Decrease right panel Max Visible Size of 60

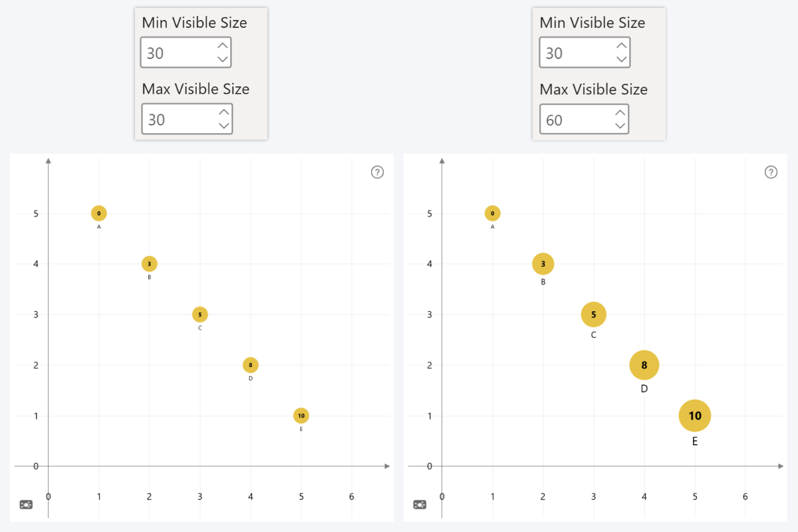(x=620, y=126)
